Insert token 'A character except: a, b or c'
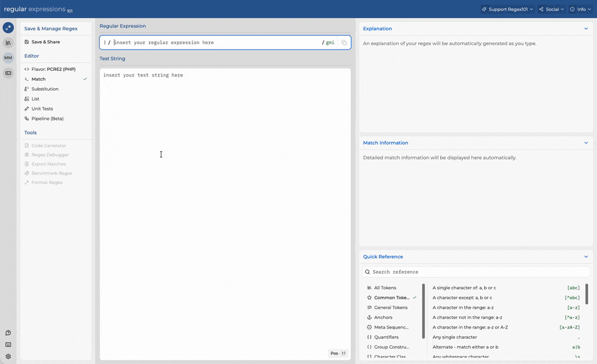This screenshot has width=597, height=364. (x=506, y=298)
